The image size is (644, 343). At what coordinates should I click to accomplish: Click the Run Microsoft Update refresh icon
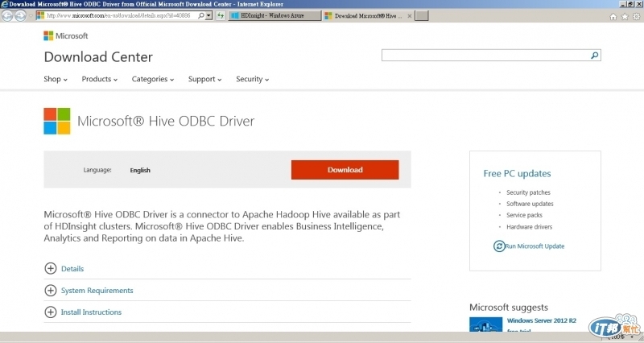[499, 246]
